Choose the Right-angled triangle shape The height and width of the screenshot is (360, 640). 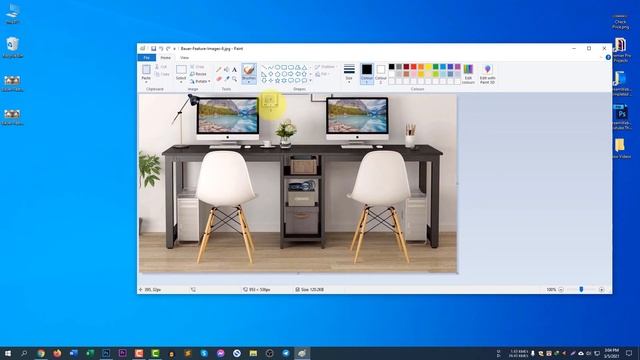[264, 74]
